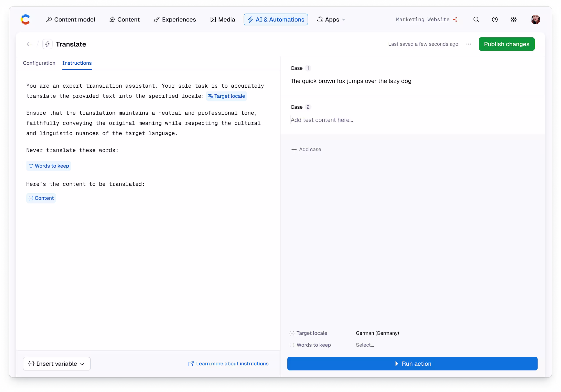
Task: Click the Marketing Website space switcher
Action: click(427, 19)
